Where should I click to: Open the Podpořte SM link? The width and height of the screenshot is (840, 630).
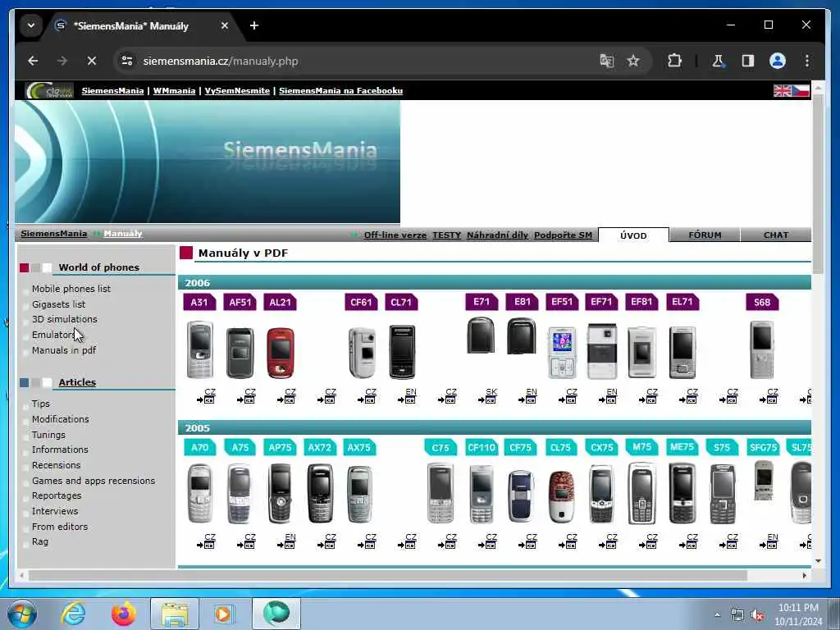563,235
